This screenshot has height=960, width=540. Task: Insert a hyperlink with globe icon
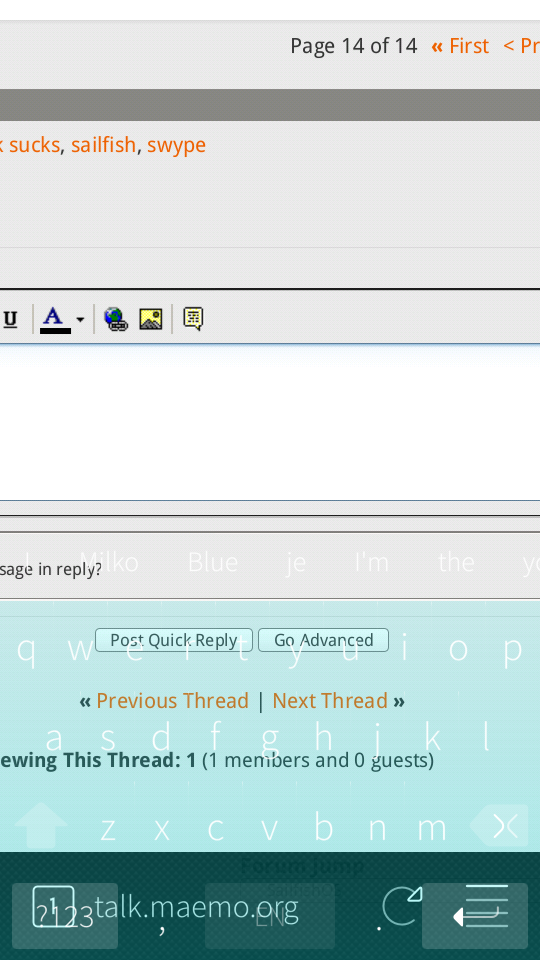coord(116,320)
